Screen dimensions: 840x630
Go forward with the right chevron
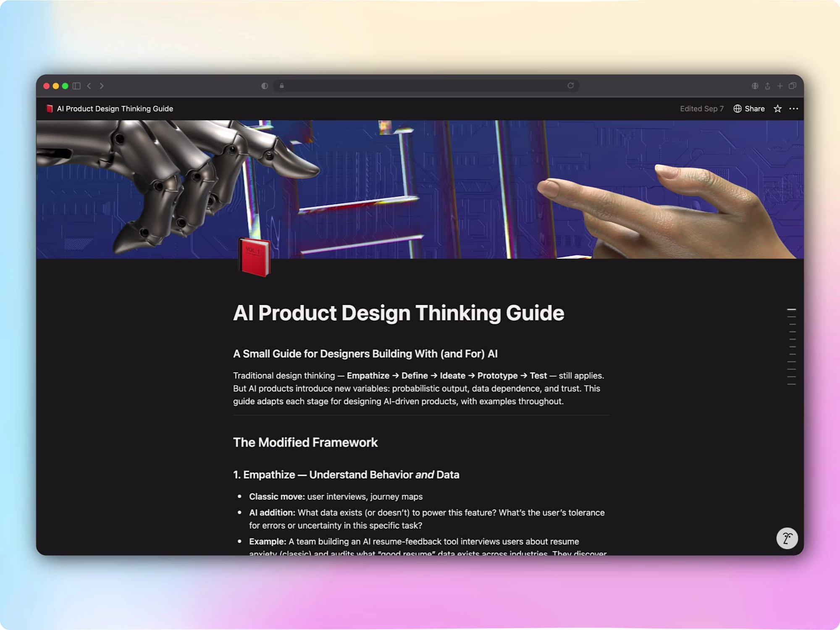click(x=102, y=86)
